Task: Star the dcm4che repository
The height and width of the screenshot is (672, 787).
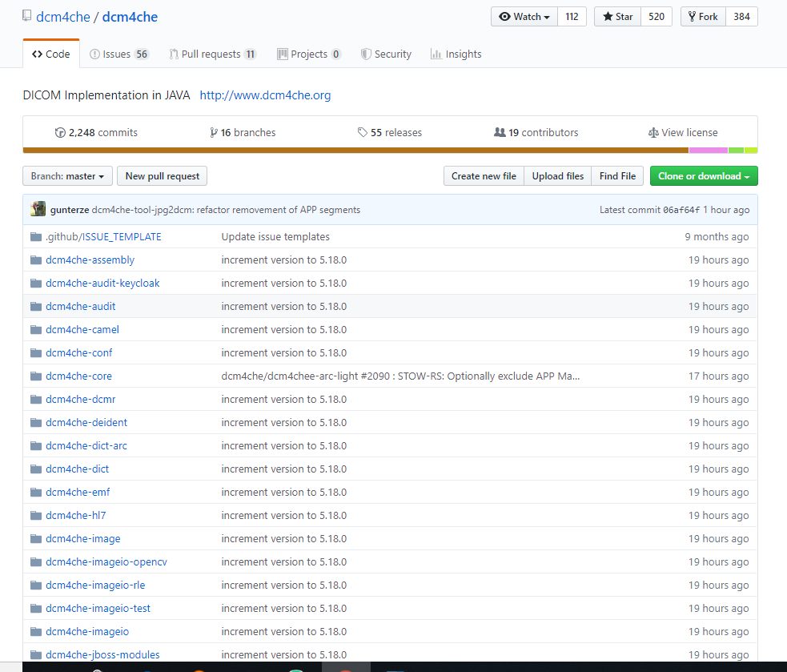Action: 617,17
